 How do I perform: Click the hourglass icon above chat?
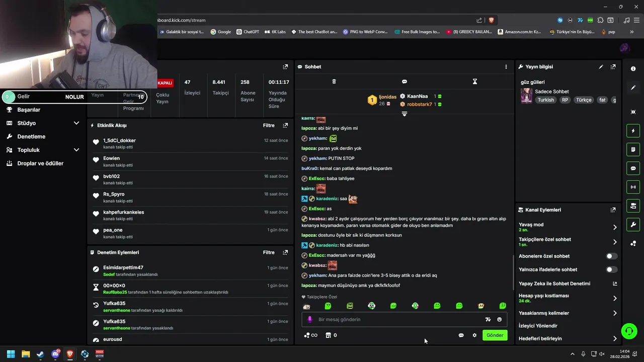coord(474,81)
